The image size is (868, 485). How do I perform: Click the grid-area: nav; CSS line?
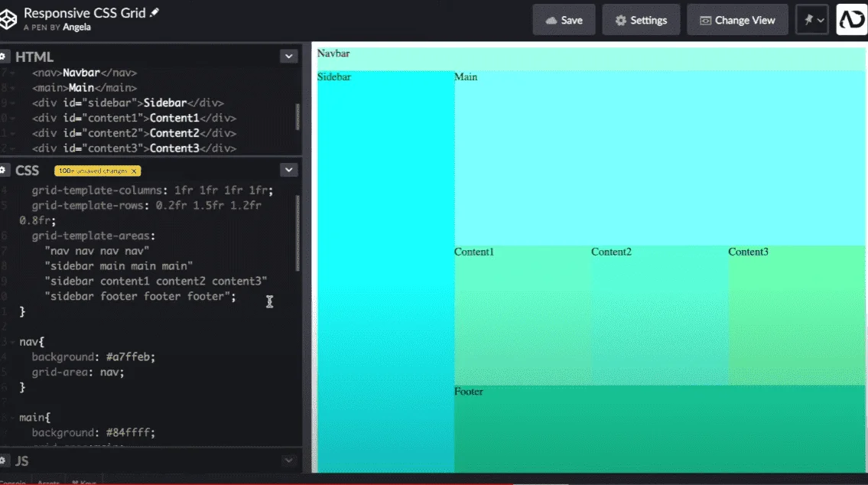[78, 372]
